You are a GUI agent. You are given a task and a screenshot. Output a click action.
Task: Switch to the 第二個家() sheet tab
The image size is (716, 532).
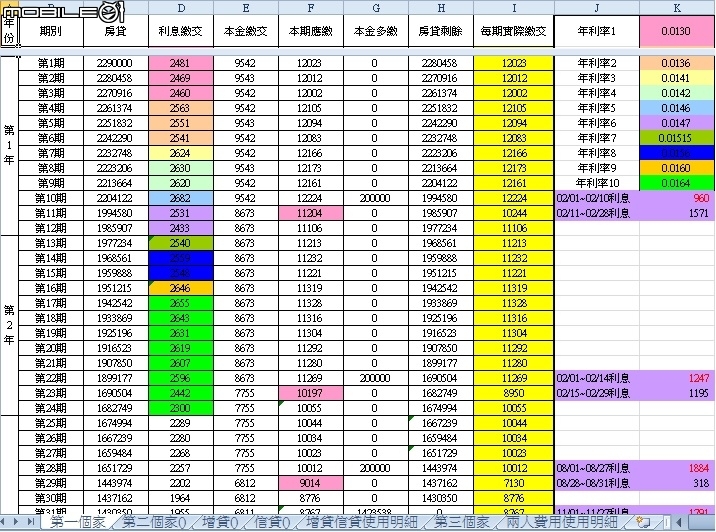154,521
